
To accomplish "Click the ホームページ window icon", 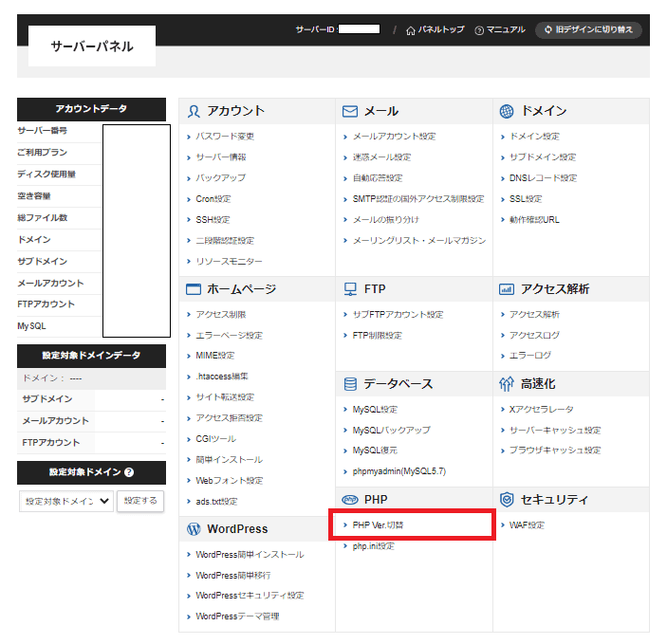I will coord(194,289).
